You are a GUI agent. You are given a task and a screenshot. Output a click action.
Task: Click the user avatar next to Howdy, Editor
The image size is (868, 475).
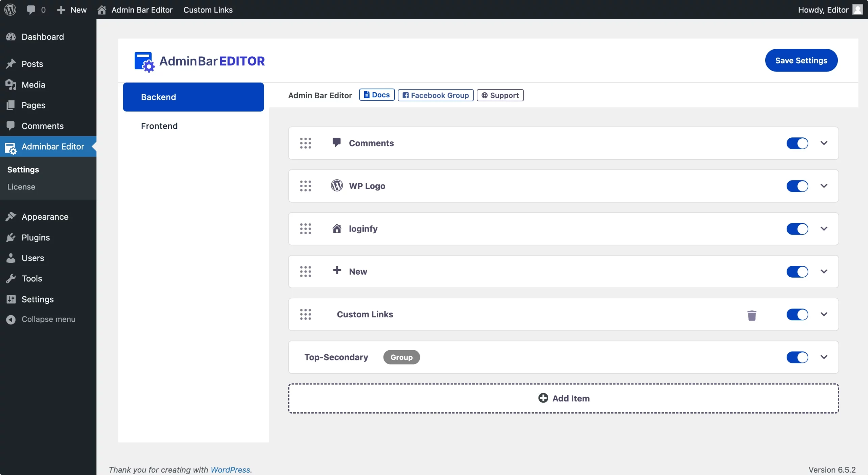[857, 9]
